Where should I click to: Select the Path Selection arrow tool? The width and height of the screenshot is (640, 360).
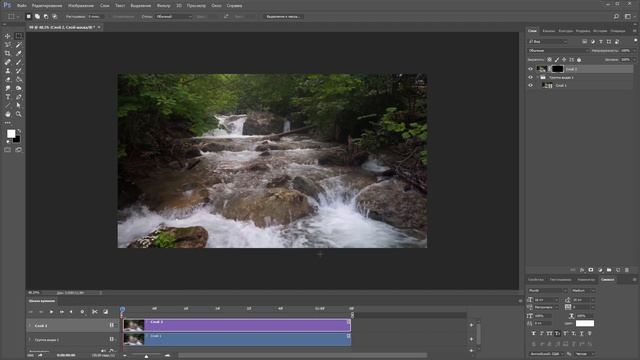(18, 106)
